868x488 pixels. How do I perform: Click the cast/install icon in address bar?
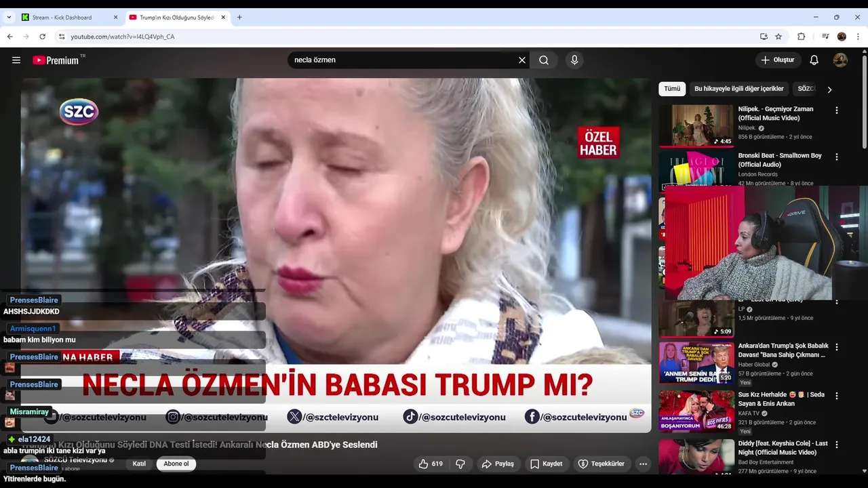click(x=764, y=37)
